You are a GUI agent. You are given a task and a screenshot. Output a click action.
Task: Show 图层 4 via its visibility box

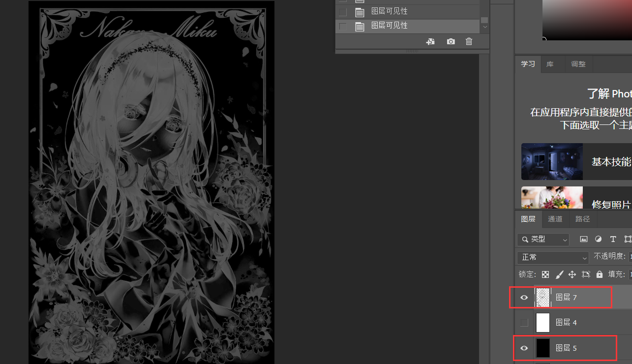pyautogui.click(x=524, y=323)
